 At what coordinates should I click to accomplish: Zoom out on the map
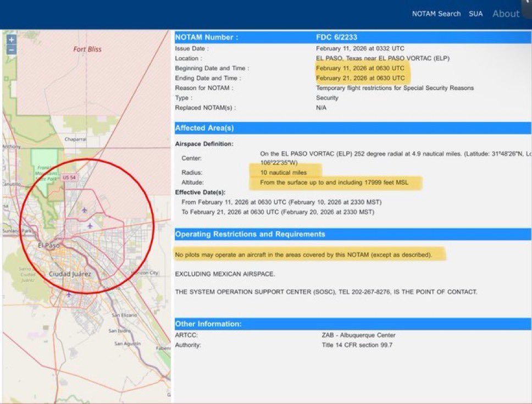pos(12,49)
